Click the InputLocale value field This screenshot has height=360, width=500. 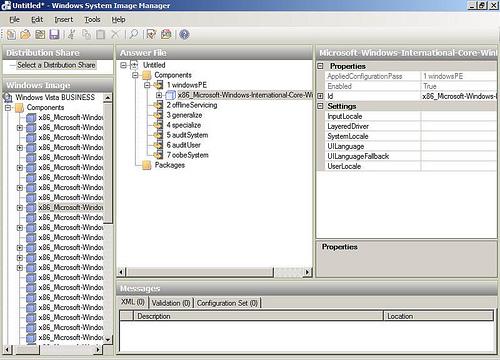[x=459, y=116]
